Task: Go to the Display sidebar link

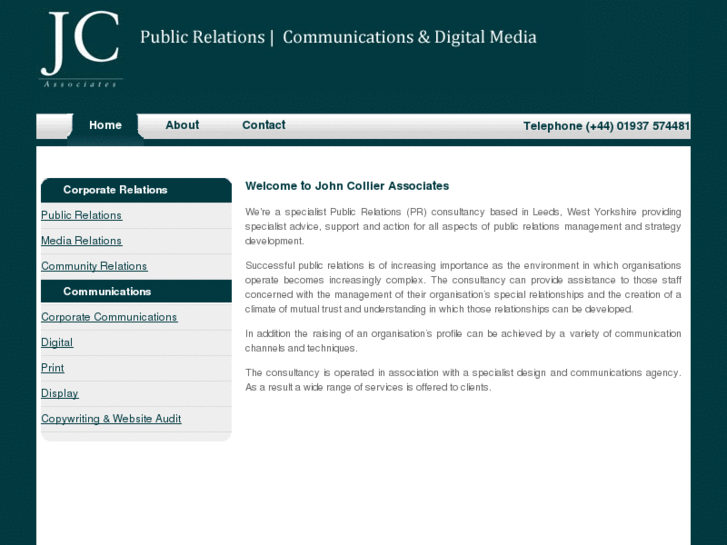Action: point(59,394)
